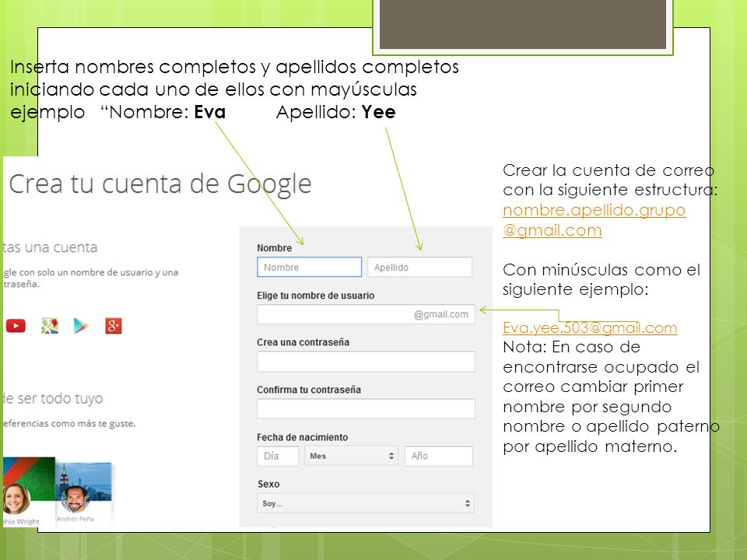The image size is (747, 560).
Task: Click the 'Crea tu cuenta de Google' heading
Action: 160,185
